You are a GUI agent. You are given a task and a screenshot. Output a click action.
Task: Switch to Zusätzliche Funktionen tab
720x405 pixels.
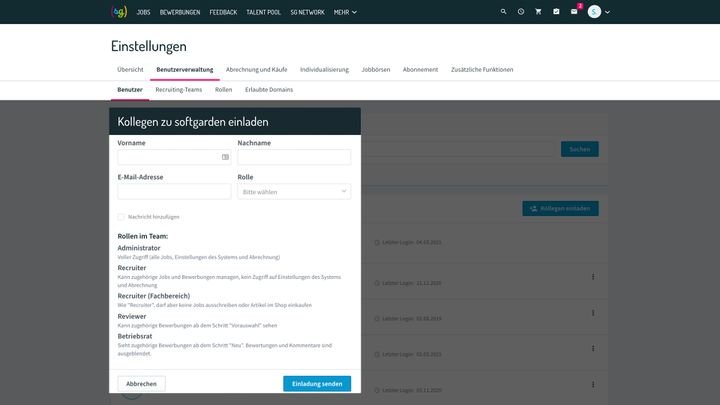click(482, 70)
